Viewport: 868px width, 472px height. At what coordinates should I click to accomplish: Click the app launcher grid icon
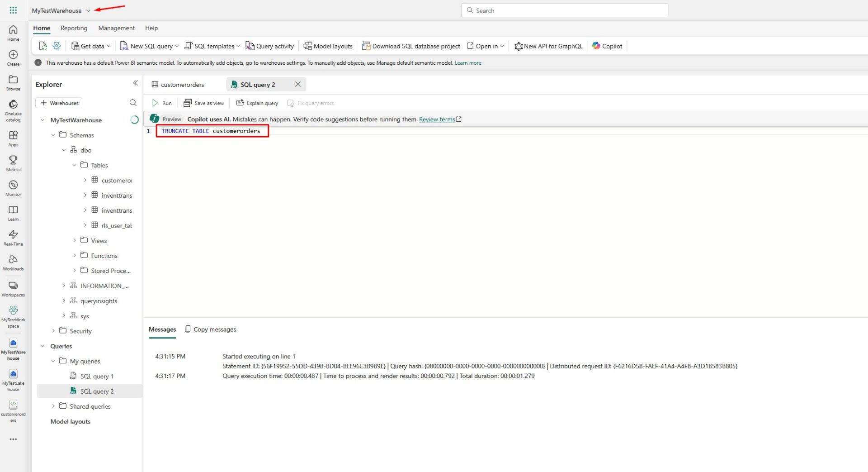coord(13,10)
